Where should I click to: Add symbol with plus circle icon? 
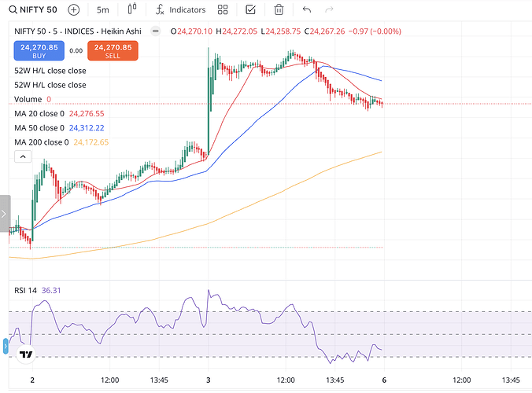[74, 9]
